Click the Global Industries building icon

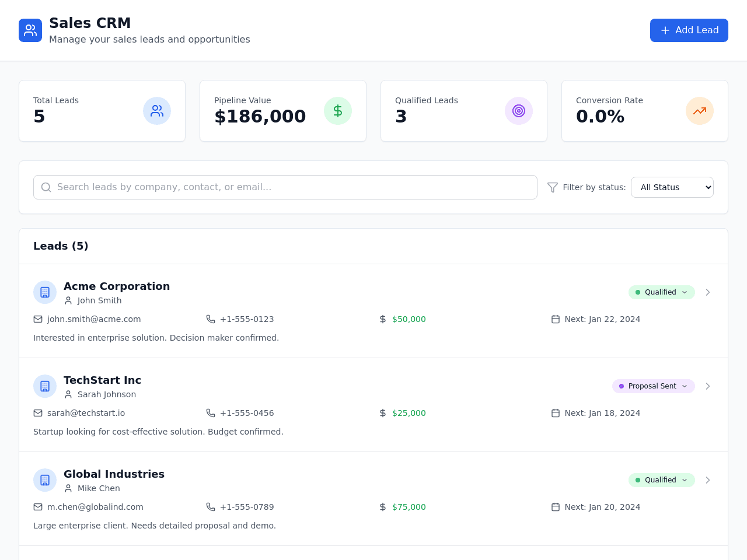pos(45,480)
